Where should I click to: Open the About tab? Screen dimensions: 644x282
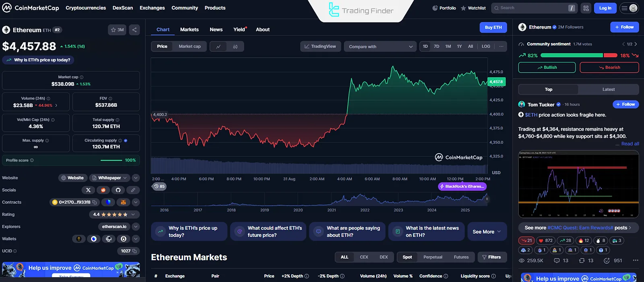[263, 29]
